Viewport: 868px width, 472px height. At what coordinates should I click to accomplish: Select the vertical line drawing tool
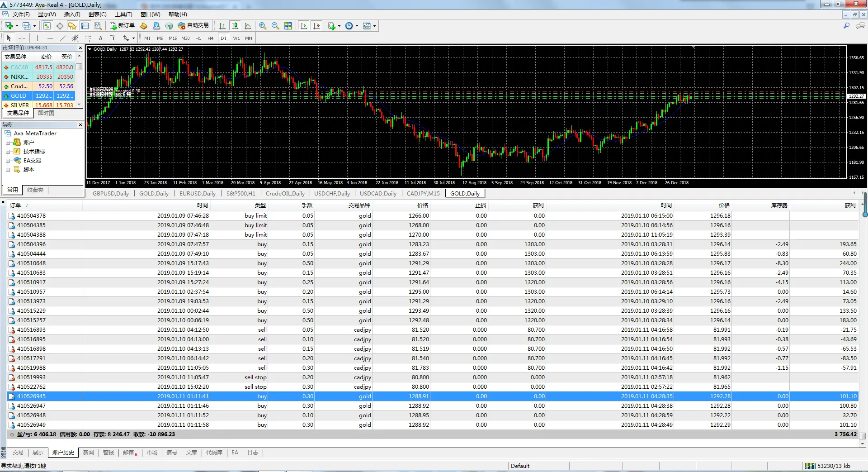pyautogui.click(x=37, y=38)
